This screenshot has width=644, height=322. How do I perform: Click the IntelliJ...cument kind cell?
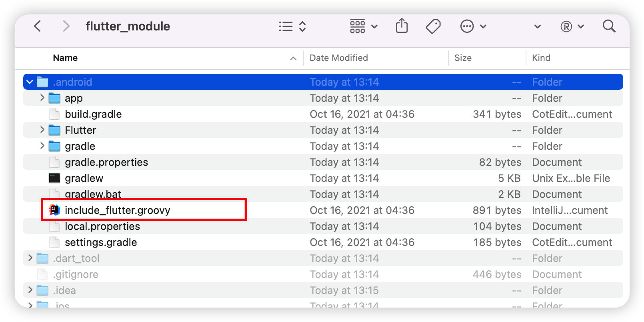pyautogui.click(x=570, y=210)
